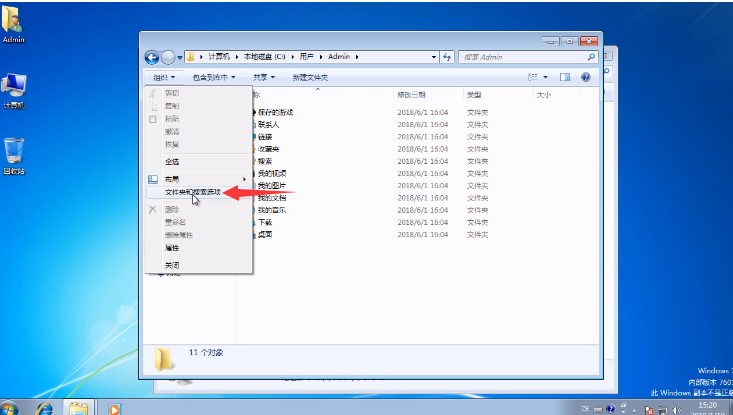The height and width of the screenshot is (415, 733).
Task: Click the blue help icon in the system tray
Action: (611, 409)
